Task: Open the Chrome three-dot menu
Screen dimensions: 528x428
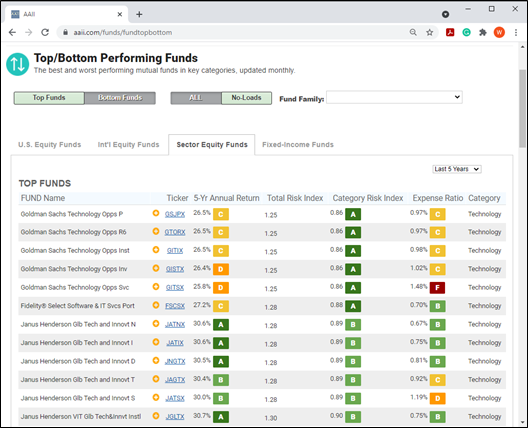Action: click(x=516, y=32)
